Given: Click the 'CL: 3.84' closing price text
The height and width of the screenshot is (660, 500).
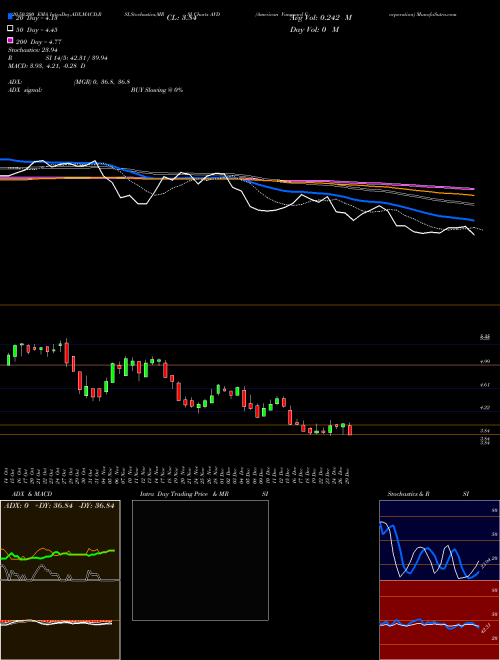Looking at the screenshot, I should click(x=182, y=18).
